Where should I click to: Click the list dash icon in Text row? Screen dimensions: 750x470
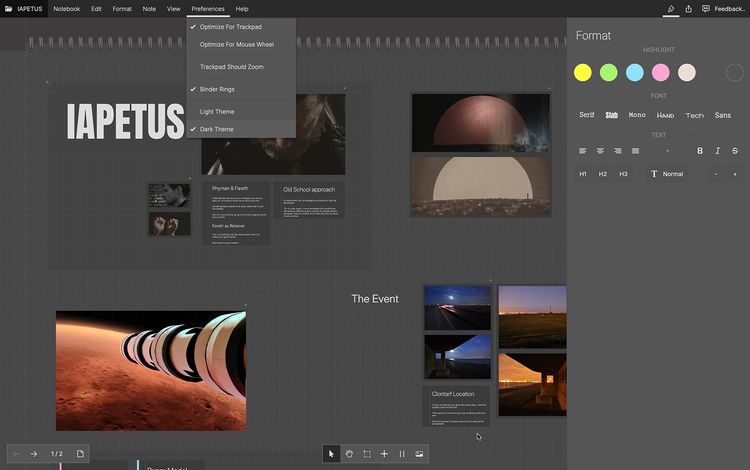(668, 151)
